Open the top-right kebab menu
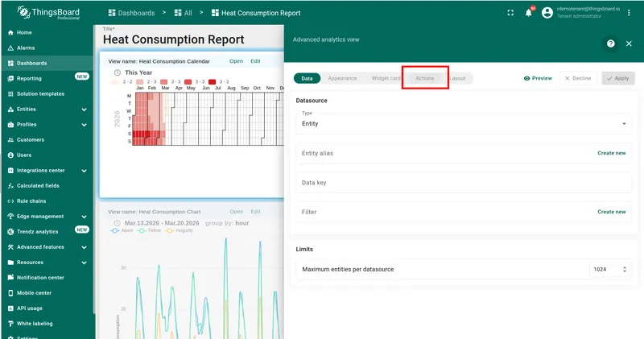 point(629,13)
